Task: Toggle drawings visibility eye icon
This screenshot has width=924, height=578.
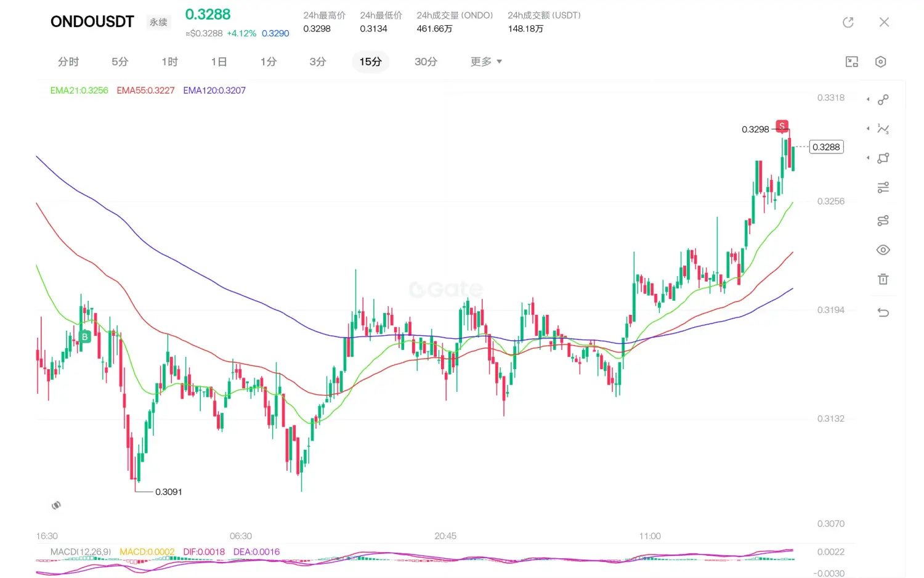Action: click(x=883, y=250)
